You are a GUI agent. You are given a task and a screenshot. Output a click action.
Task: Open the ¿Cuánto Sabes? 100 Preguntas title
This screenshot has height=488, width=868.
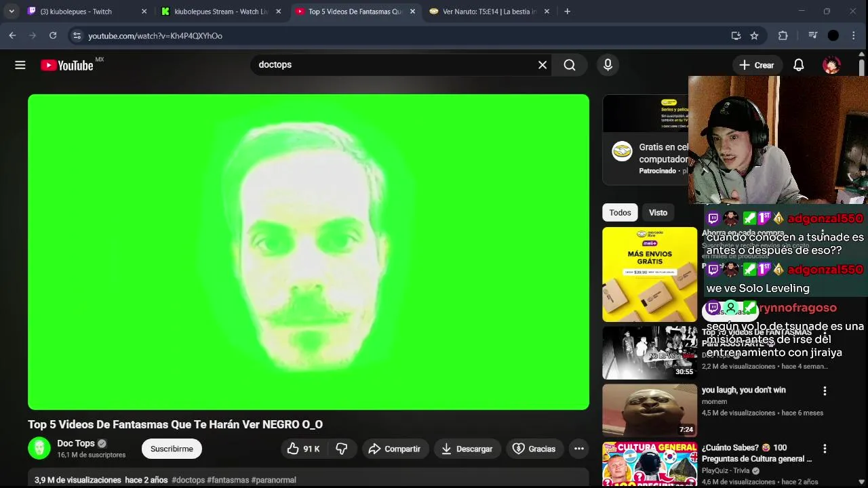tap(757, 453)
